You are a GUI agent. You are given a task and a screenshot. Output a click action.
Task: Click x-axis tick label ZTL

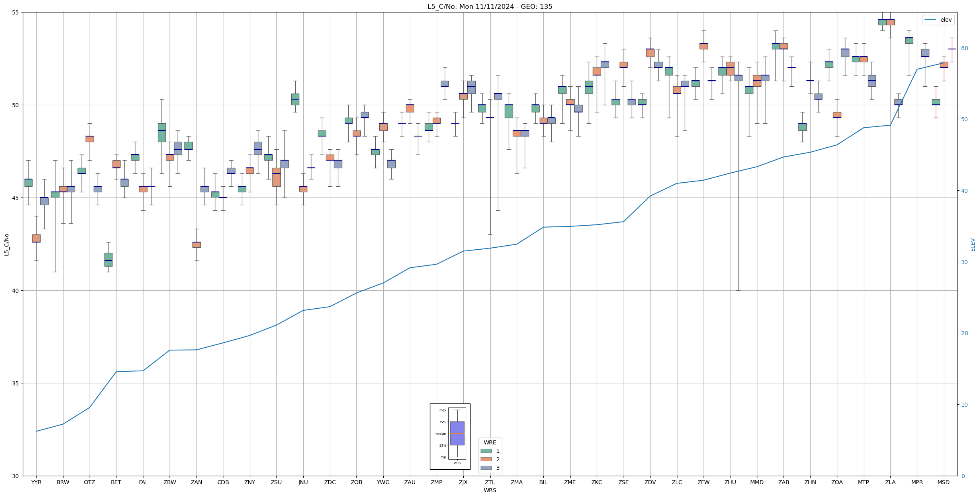(x=490, y=482)
